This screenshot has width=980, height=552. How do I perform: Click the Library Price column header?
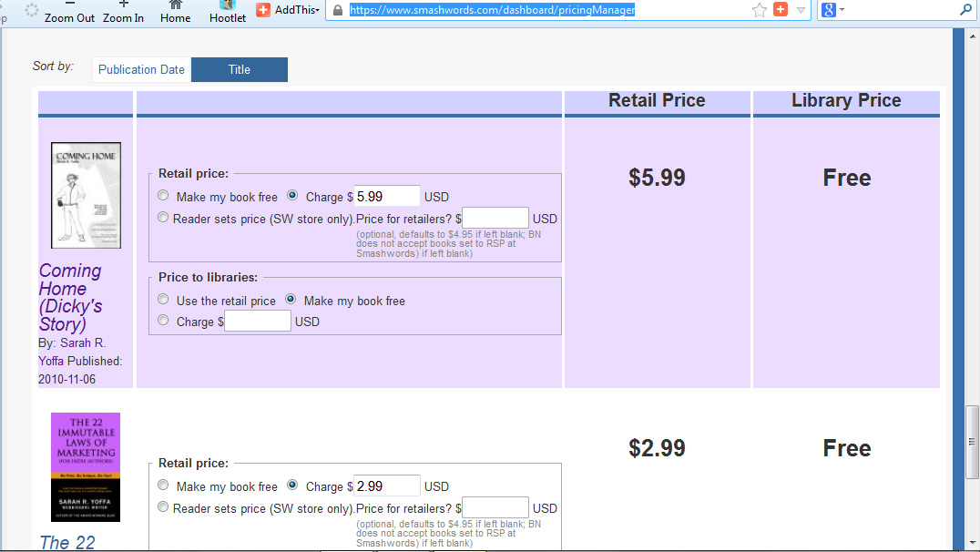click(x=846, y=100)
